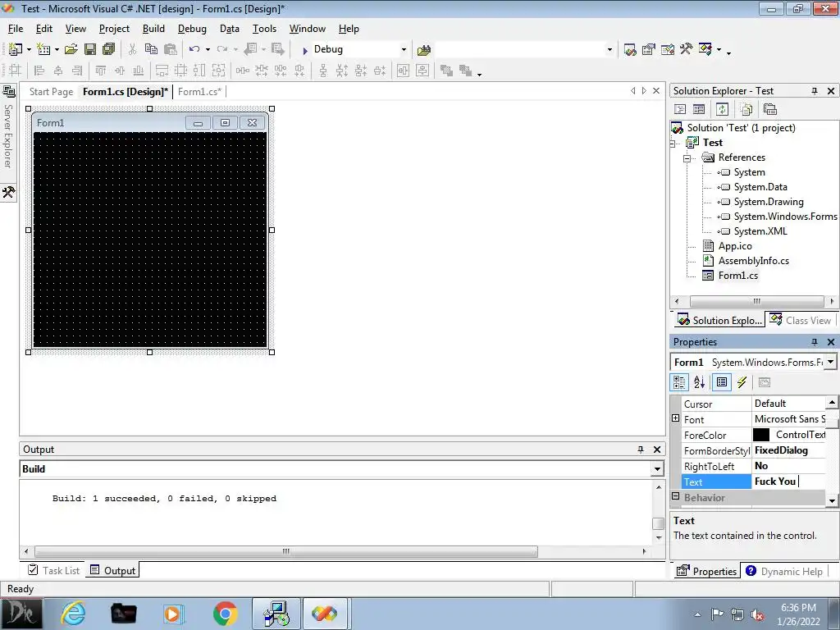This screenshot has width=840, height=630.
Task: Switch to the Class View tab
Action: (x=801, y=321)
